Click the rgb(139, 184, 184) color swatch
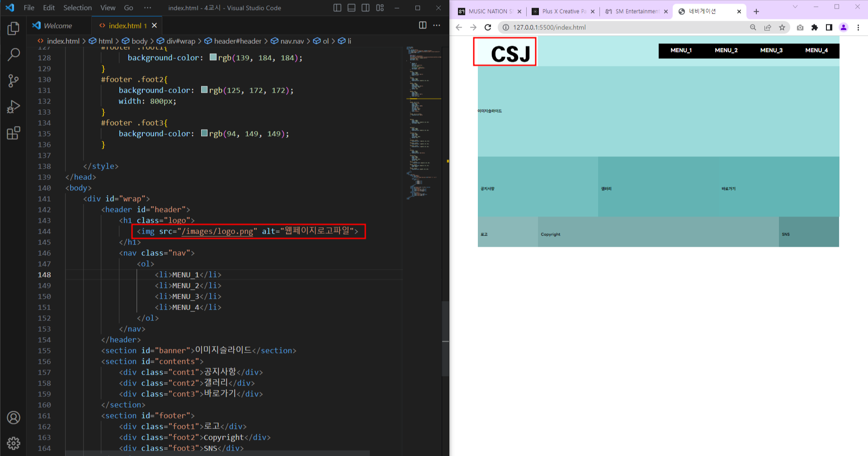The height and width of the screenshot is (456, 868). click(x=213, y=57)
